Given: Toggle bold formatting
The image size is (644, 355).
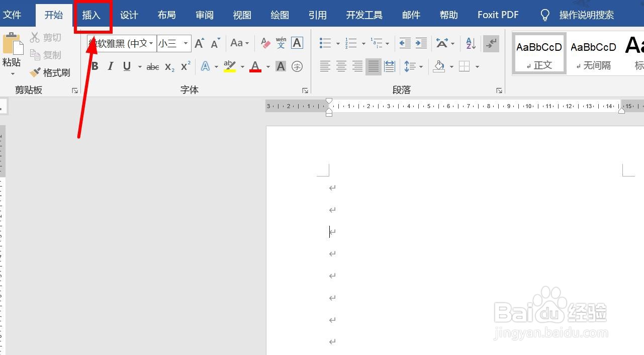Looking at the screenshot, I should coord(95,66).
